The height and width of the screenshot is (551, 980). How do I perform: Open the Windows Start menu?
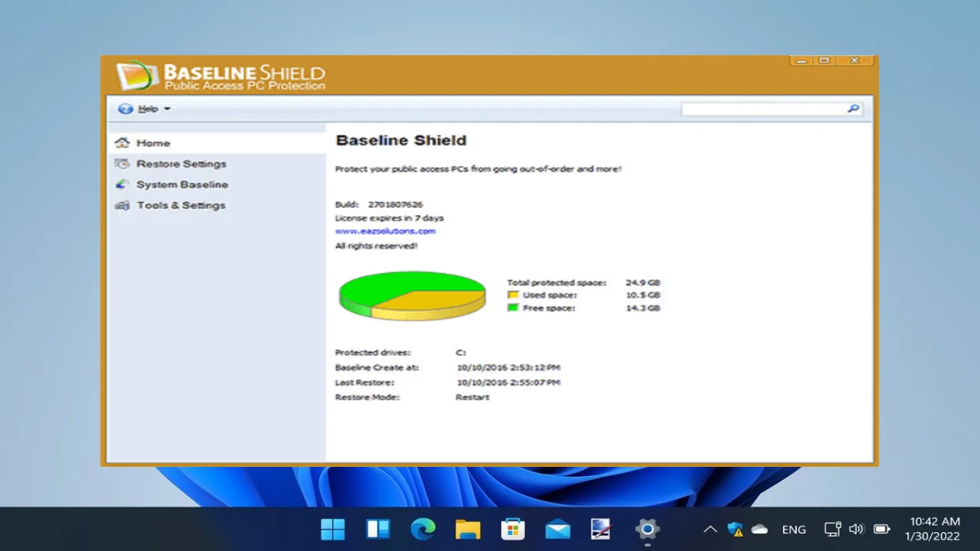(333, 529)
